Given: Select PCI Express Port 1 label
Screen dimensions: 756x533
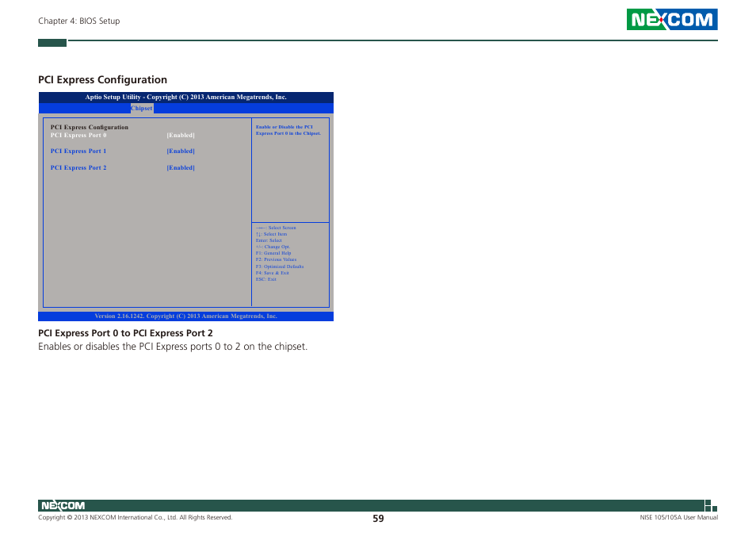Looking at the screenshot, I should pyautogui.click(x=78, y=151).
